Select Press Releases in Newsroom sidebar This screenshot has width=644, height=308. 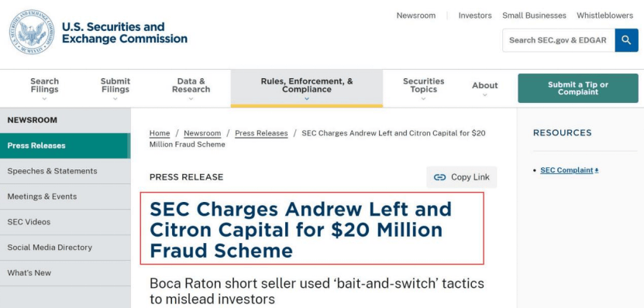point(65,145)
